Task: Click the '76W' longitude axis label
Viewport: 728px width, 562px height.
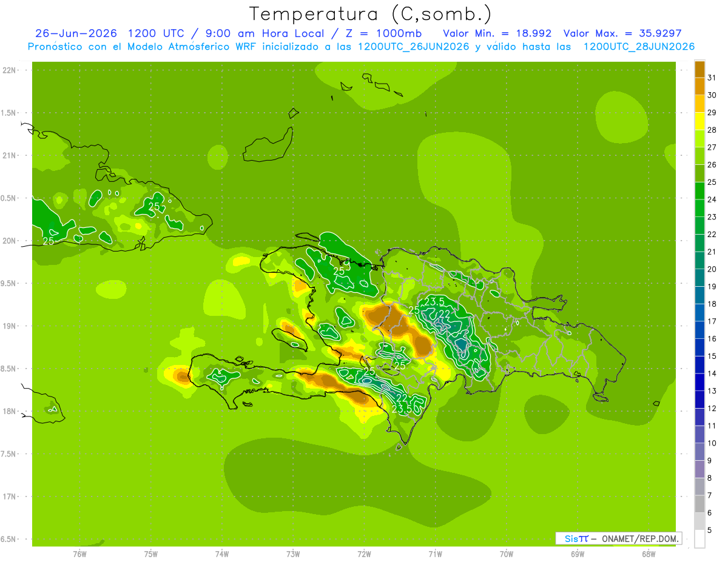Action: click(79, 554)
